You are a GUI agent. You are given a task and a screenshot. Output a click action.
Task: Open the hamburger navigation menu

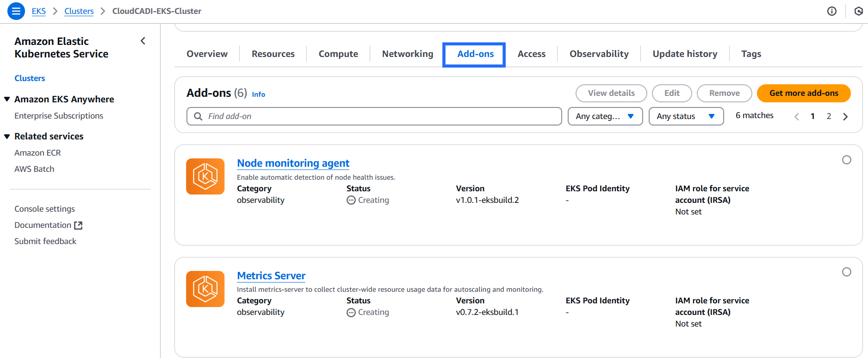coord(16,11)
